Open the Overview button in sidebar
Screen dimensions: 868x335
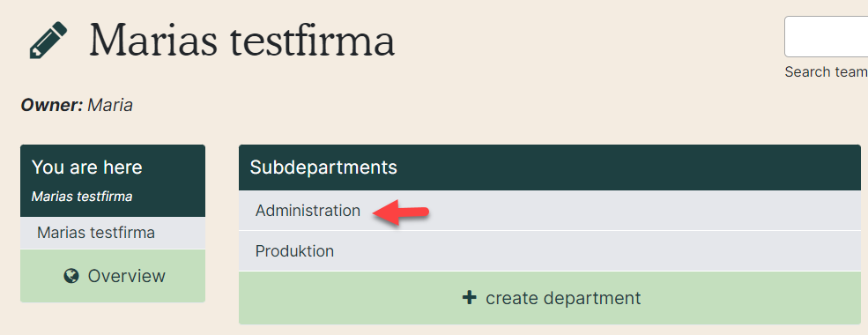tap(113, 276)
